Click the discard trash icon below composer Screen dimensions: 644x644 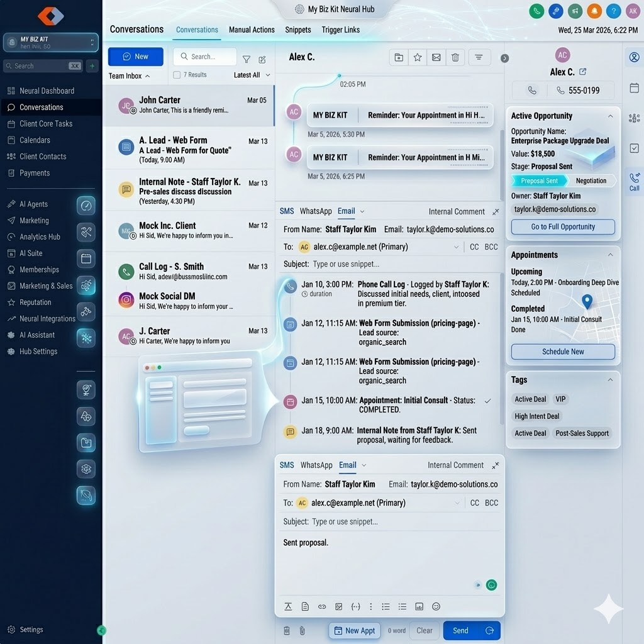pyautogui.click(x=287, y=630)
